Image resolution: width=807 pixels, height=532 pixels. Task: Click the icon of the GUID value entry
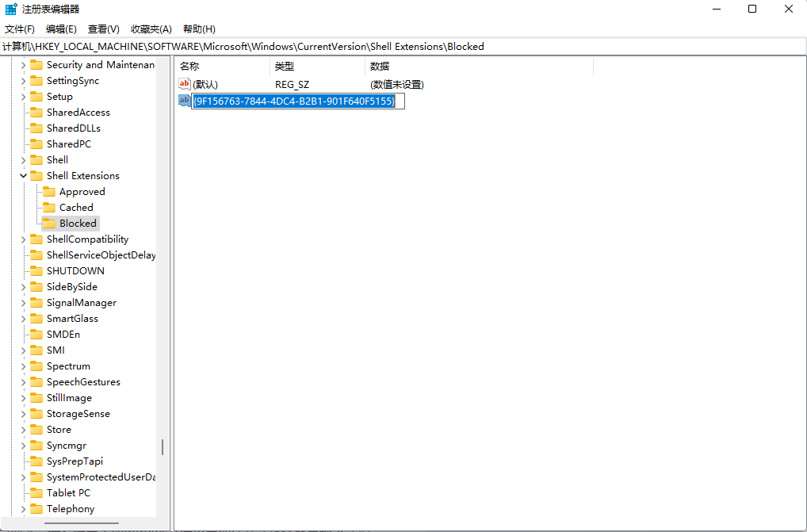(185, 101)
